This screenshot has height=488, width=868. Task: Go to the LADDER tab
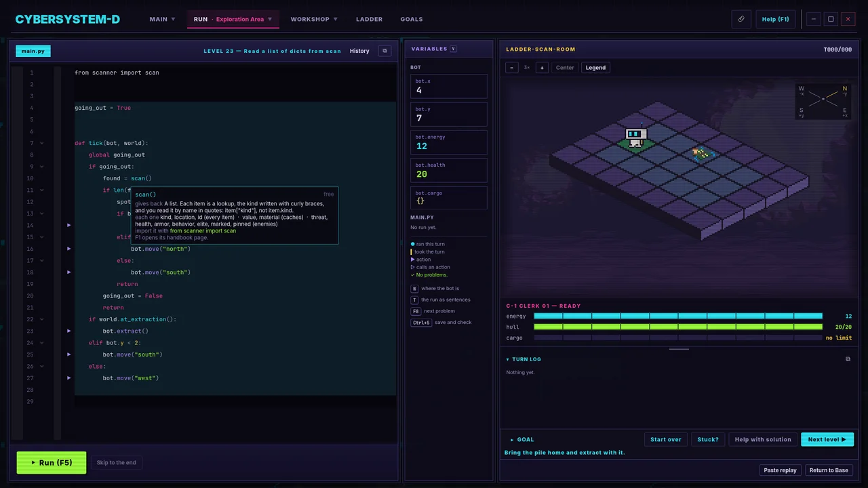[369, 19]
